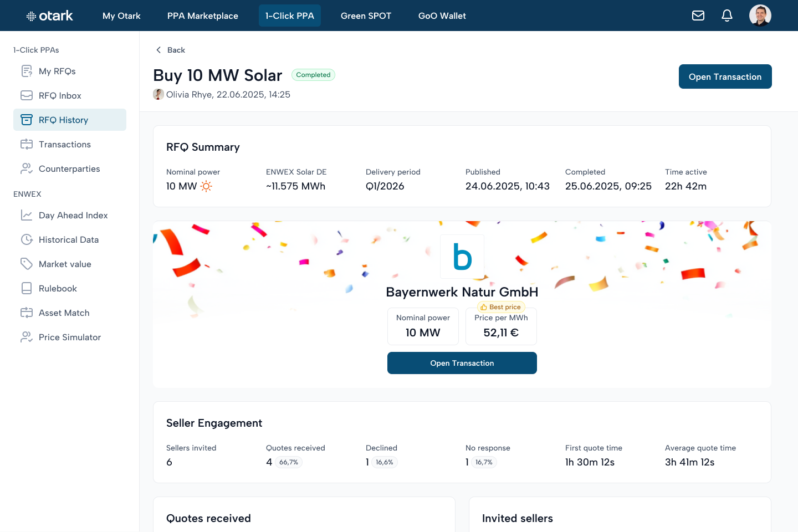Open the My Otark menu
Image resolution: width=798 pixels, height=532 pixels.
tap(121, 16)
